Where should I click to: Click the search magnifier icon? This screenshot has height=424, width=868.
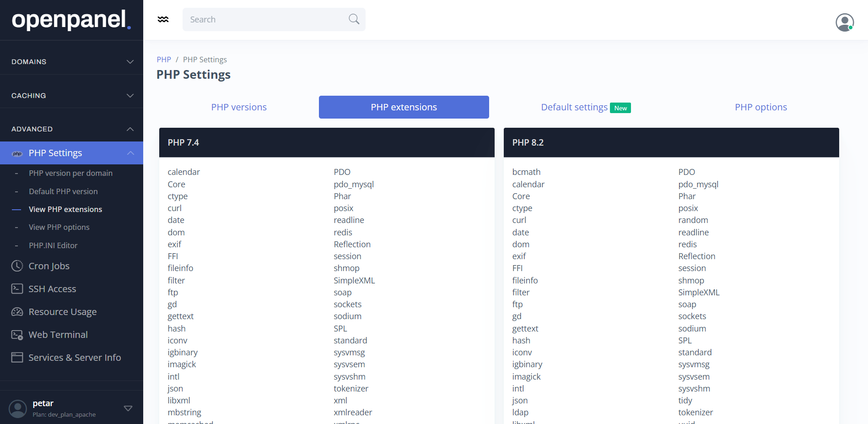coord(354,19)
